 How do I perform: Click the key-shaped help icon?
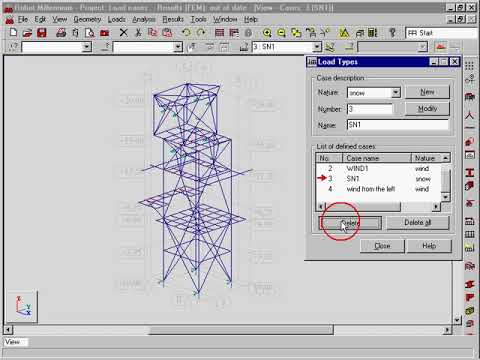click(392, 32)
